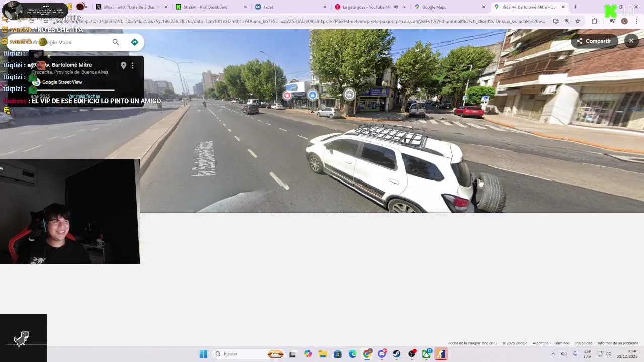
Task: Open the Windows Start menu
Action: click(x=203, y=354)
